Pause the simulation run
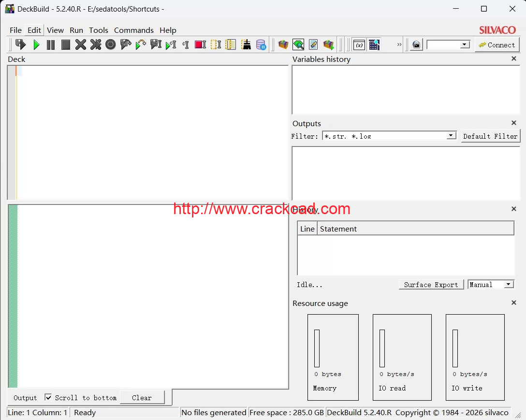The width and height of the screenshot is (526, 420). 51,44
